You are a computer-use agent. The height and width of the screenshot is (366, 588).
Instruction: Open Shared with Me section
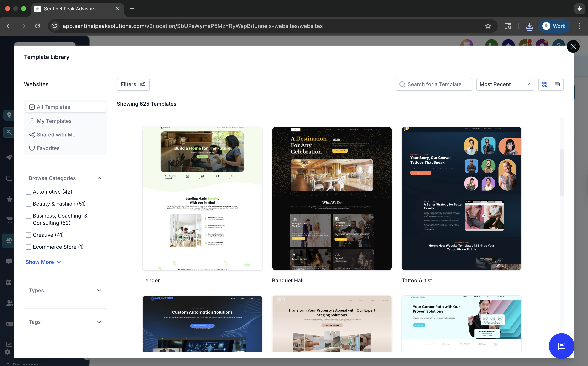click(x=65, y=135)
